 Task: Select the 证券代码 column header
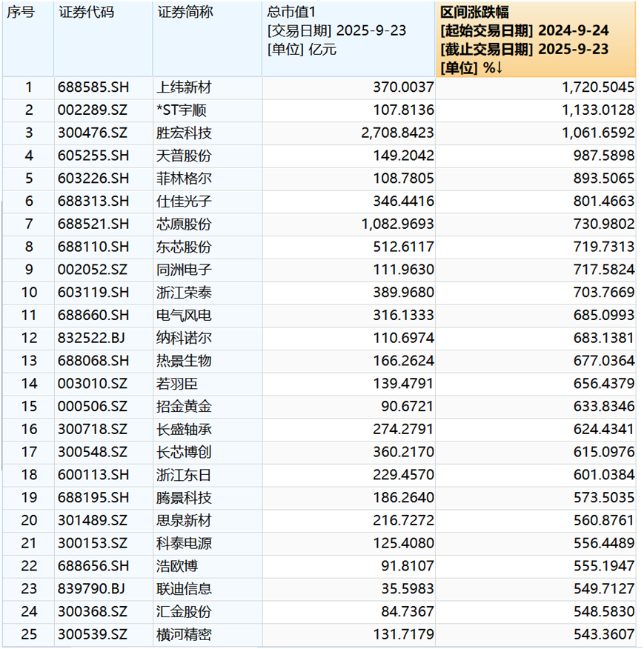(x=104, y=40)
